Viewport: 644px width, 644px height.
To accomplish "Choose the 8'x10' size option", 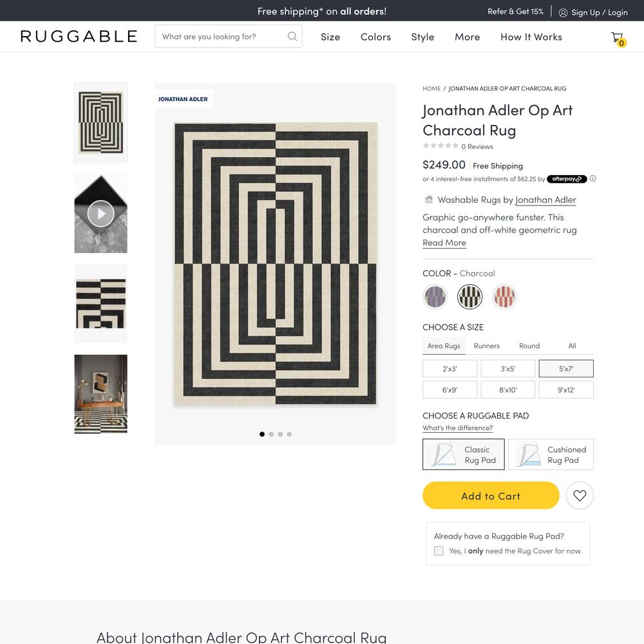I will pyautogui.click(x=507, y=390).
